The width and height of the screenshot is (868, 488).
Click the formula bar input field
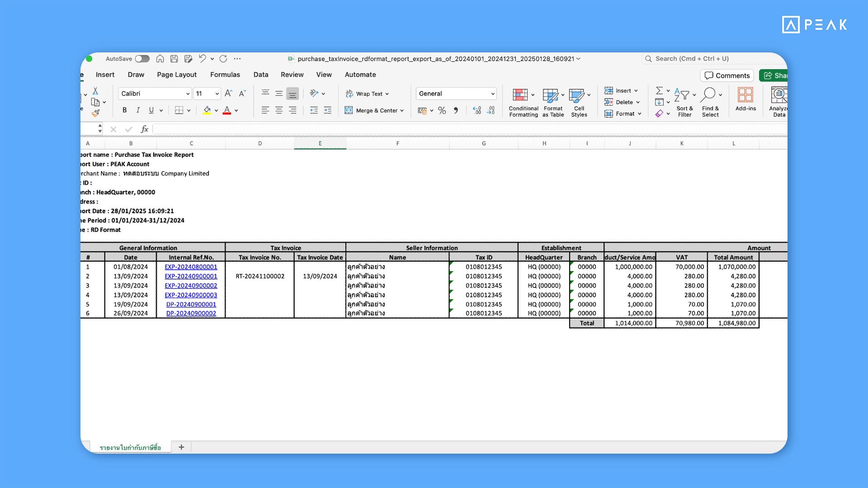[470, 129]
